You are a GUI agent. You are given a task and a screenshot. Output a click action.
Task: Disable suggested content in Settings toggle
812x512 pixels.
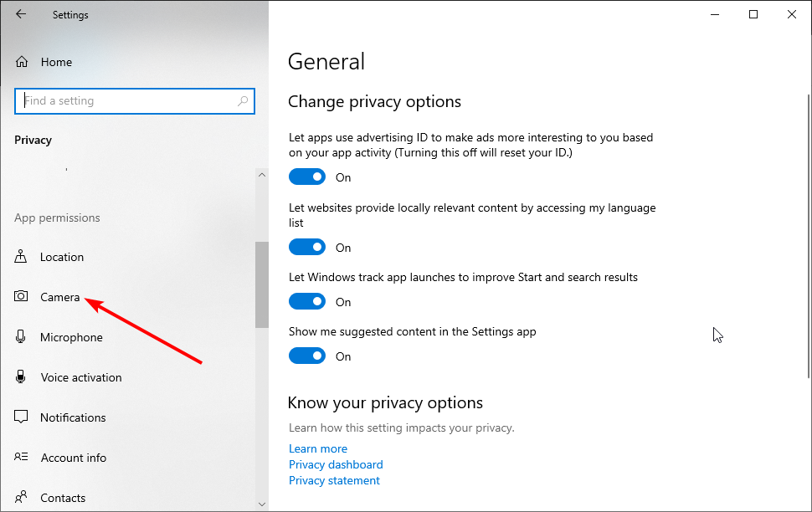point(307,356)
